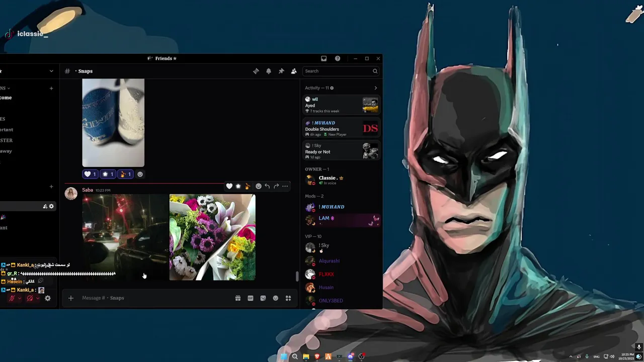Click the Search field in Discord
The image size is (644, 362).
(x=341, y=71)
